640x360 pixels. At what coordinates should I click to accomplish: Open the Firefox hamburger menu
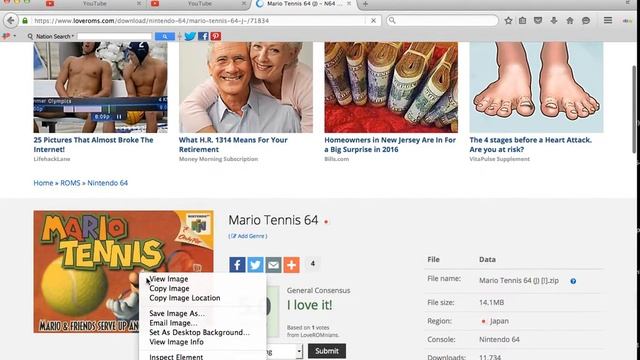coord(608,20)
